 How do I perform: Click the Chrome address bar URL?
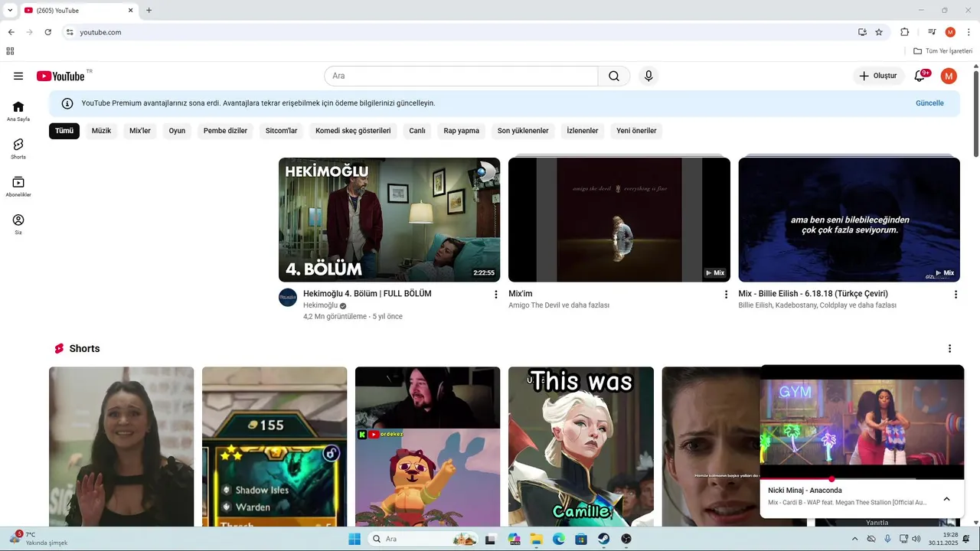(100, 32)
